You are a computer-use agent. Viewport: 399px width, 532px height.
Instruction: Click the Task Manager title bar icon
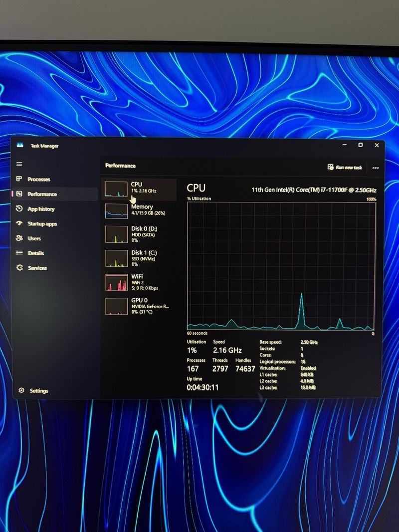click(20, 145)
